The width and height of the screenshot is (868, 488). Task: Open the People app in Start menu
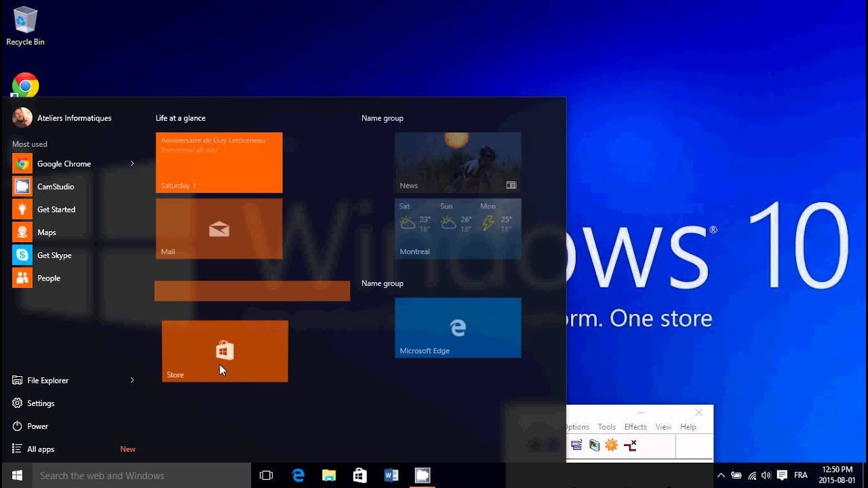[x=73, y=278]
